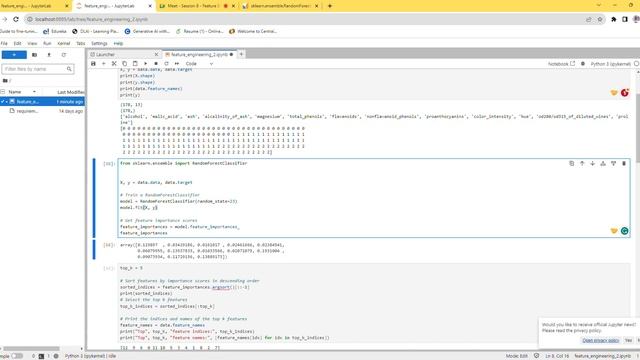The width and height of the screenshot is (640, 360).
Task: Click Yes in Jupyter news notification
Action: click(628, 340)
